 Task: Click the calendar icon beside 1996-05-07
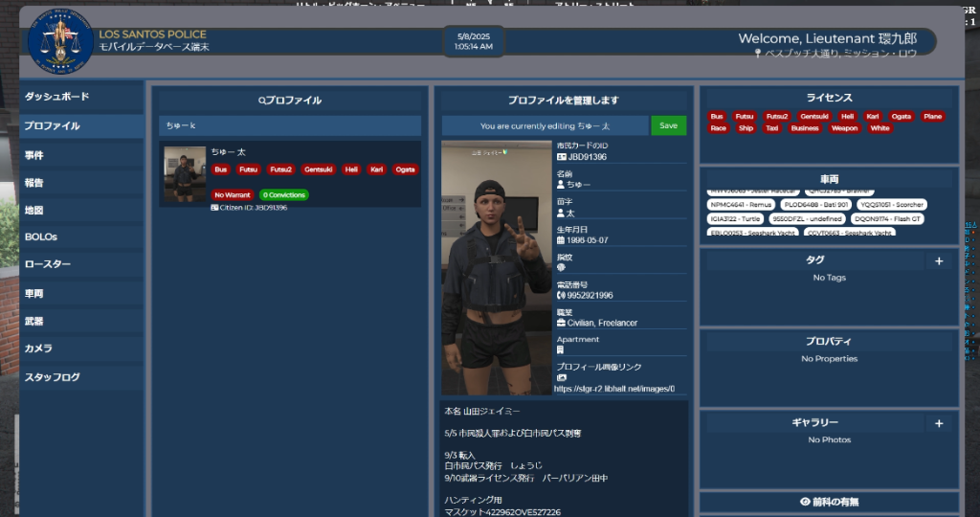(x=561, y=240)
